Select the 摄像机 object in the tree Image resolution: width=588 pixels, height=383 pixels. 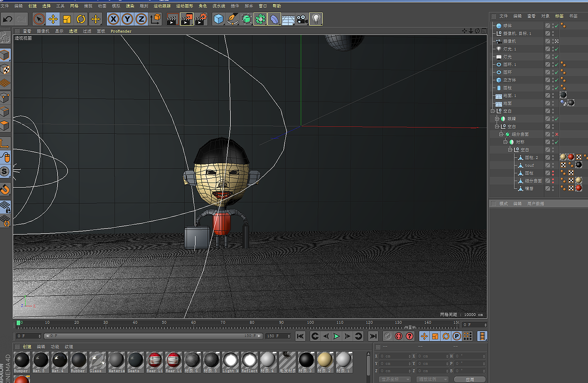pos(509,41)
